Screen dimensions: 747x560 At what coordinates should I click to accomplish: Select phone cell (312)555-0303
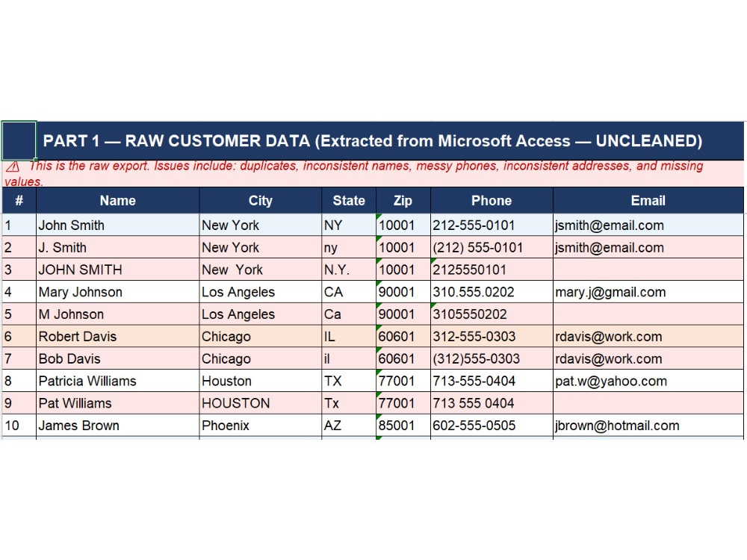pos(492,358)
